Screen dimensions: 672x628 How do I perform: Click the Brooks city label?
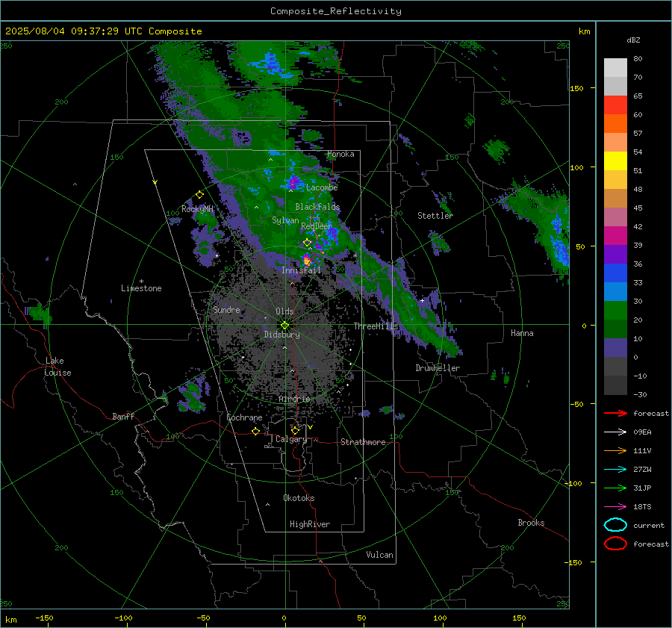point(531,523)
